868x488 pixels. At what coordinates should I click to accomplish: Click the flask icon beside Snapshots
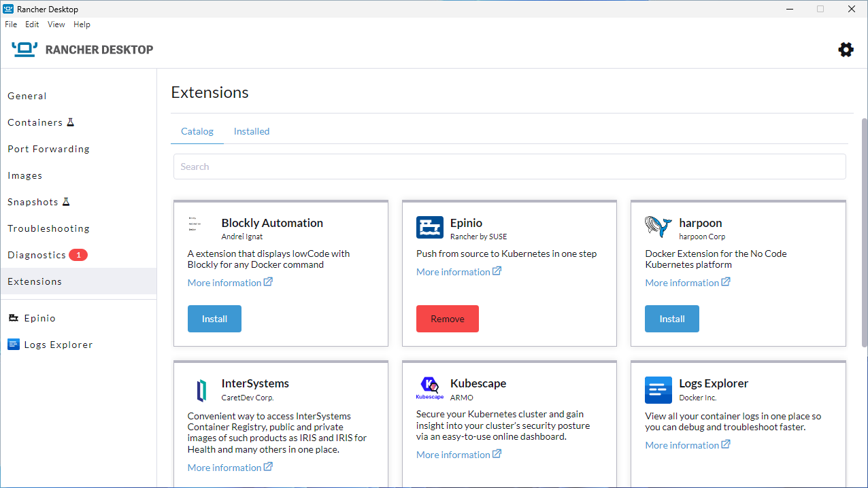tap(66, 202)
